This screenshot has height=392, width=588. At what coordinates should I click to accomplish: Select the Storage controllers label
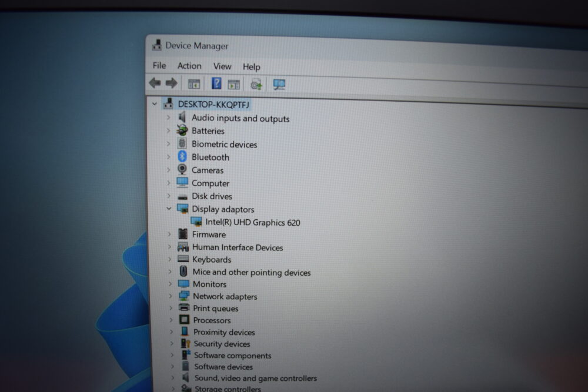coord(228,388)
